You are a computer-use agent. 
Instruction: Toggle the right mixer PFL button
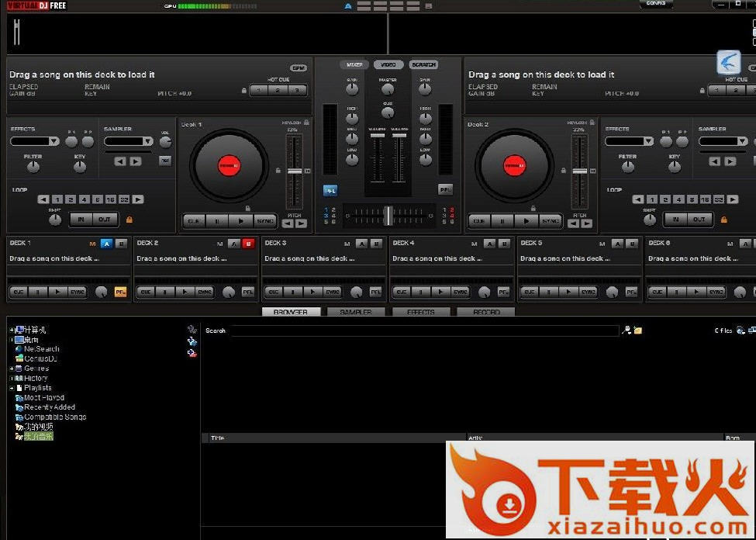point(446,189)
